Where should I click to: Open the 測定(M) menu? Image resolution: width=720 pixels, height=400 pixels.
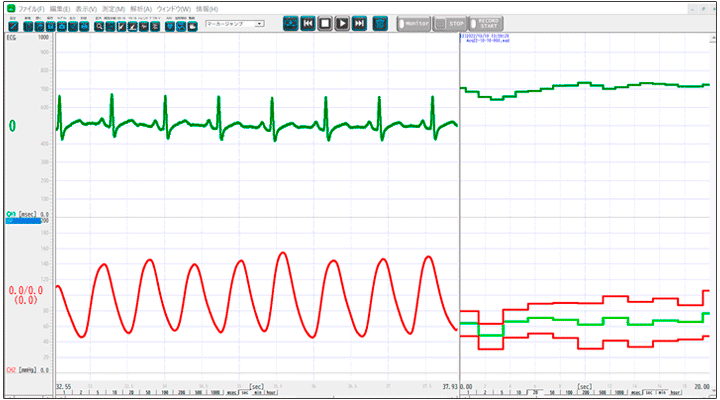click(113, 9)
